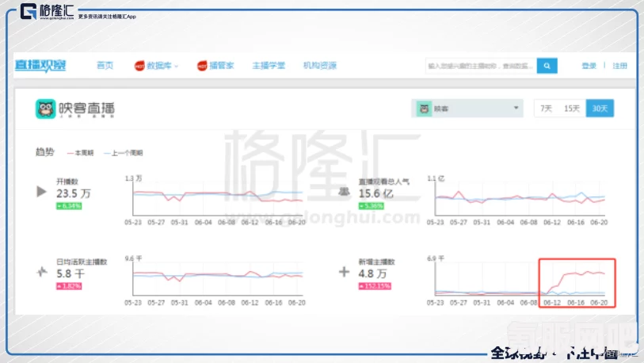Focus the anchor name search field
This screenshot has width=644, height=363.
click(x=481, y=66)
